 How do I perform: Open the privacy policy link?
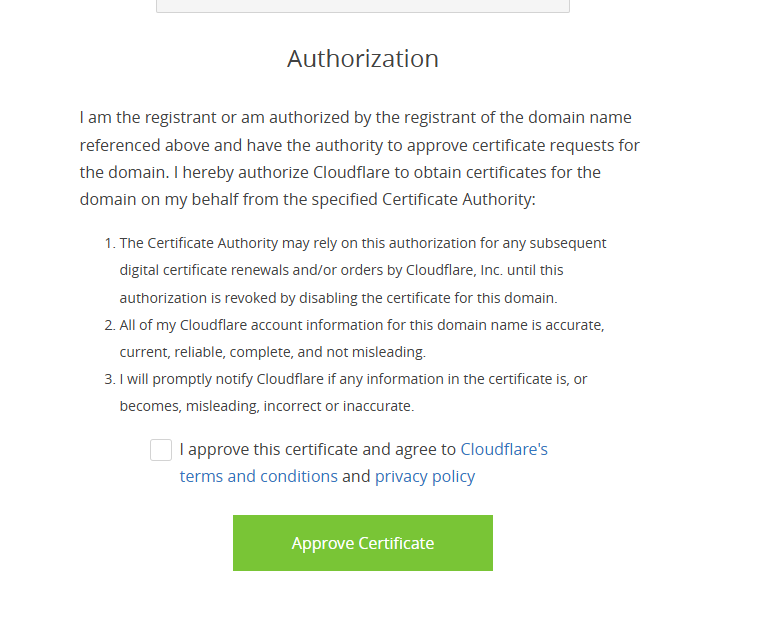tap(424, 476)
